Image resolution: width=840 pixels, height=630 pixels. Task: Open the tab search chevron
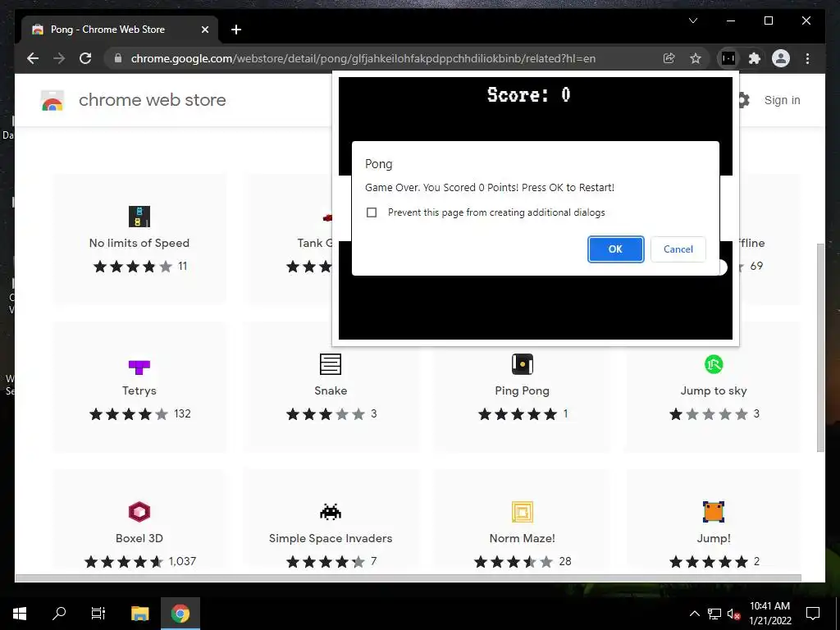(692, 21)
